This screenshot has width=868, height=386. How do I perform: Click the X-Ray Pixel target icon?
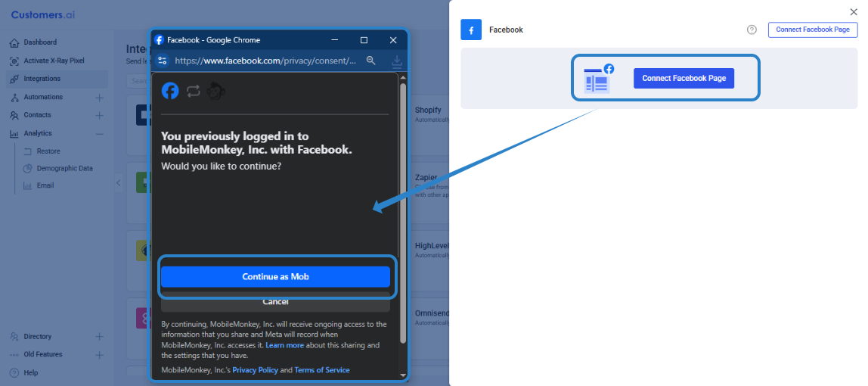14,61
